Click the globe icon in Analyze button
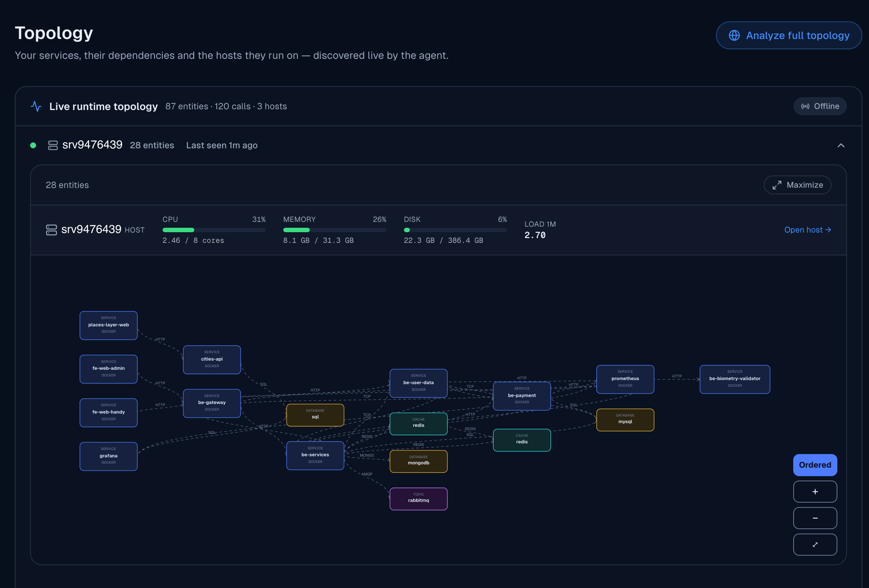 click(x=734, y=35)
